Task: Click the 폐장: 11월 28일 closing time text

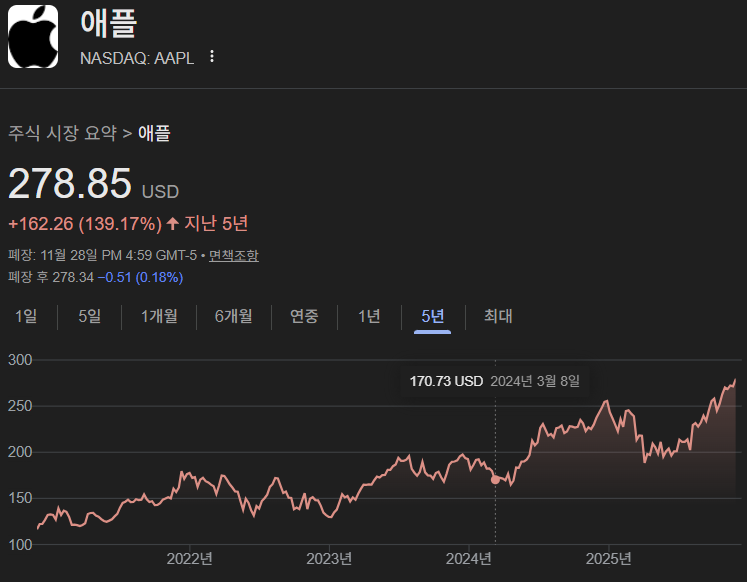Action: pyautogui.click(x=102, y=255)
